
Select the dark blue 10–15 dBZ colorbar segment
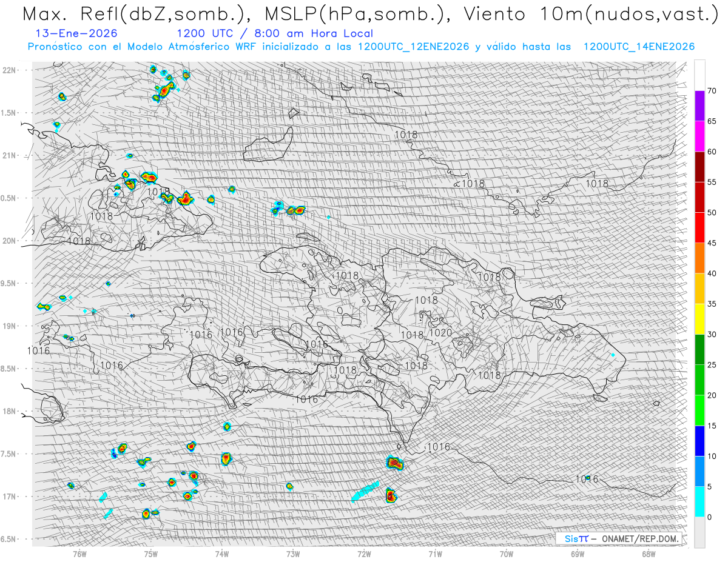click(699, 441)
